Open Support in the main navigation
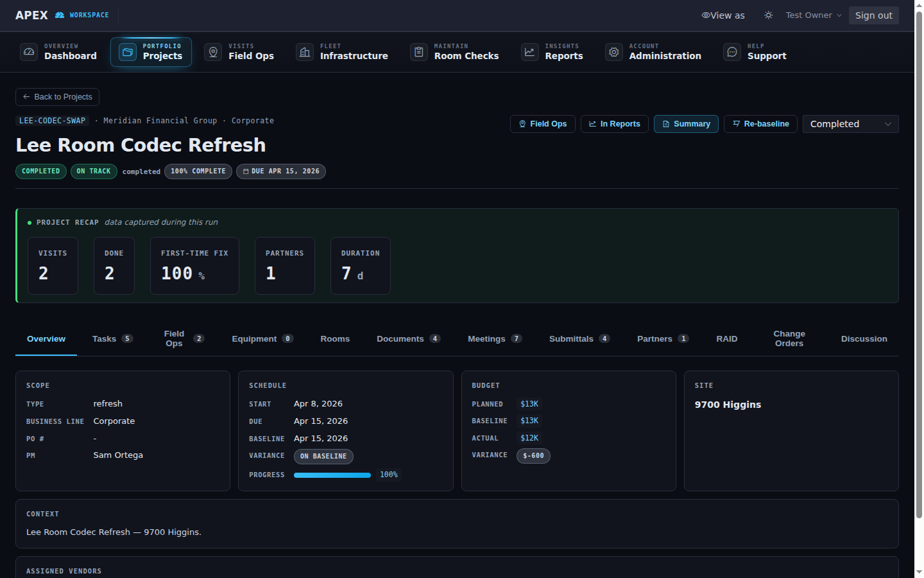This screenshot has height=578, width=924. [x=755, y=52]
